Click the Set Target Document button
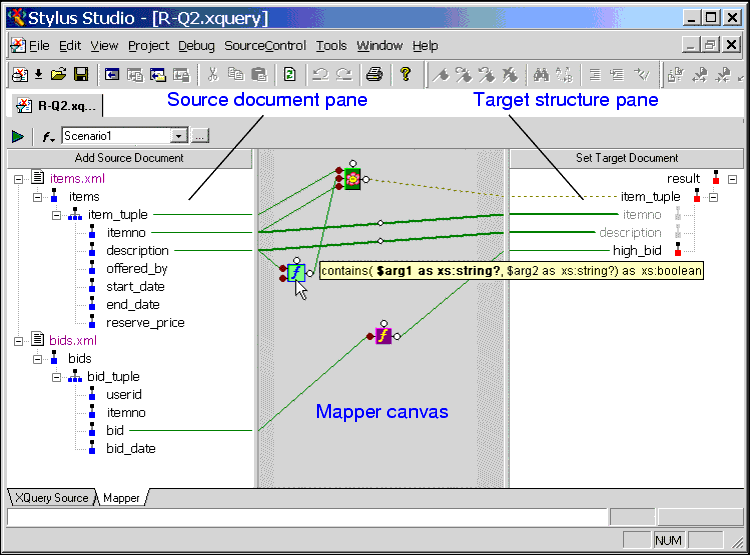Viewport: 750px width, 555px height. pos(627,158)
